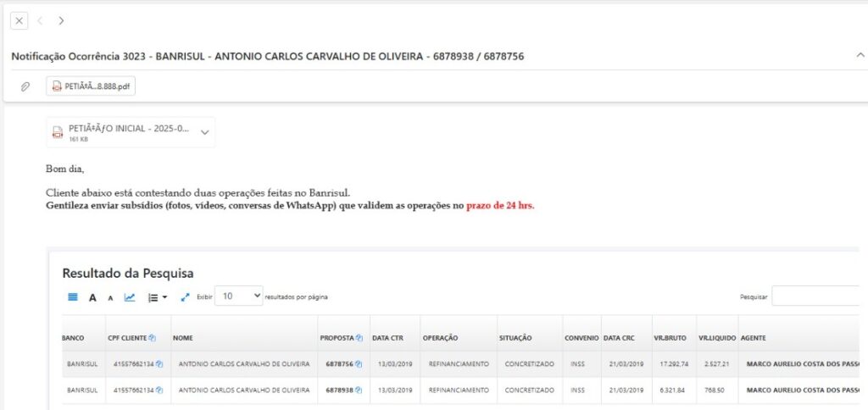Decrease font size with small A icon
This screenshot has width=868, height=410.
(x=110, y=298)
